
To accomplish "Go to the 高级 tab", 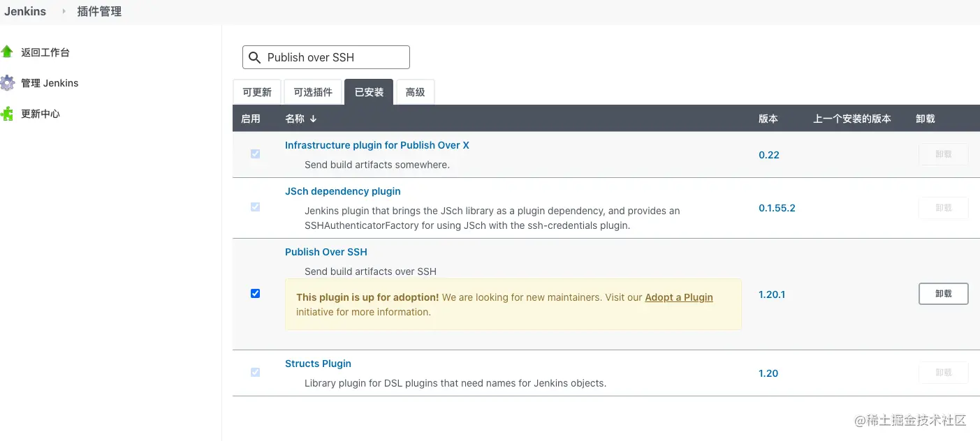I will click(x=416, y=92).
